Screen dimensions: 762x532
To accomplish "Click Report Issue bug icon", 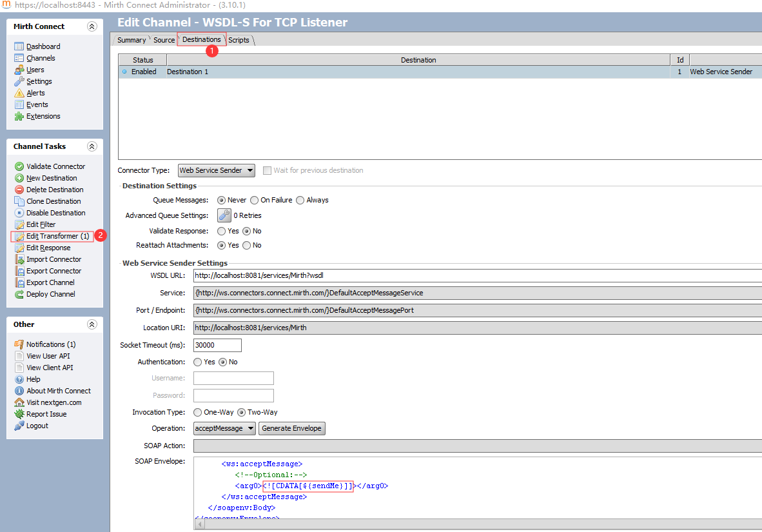I will coord(19,415).
